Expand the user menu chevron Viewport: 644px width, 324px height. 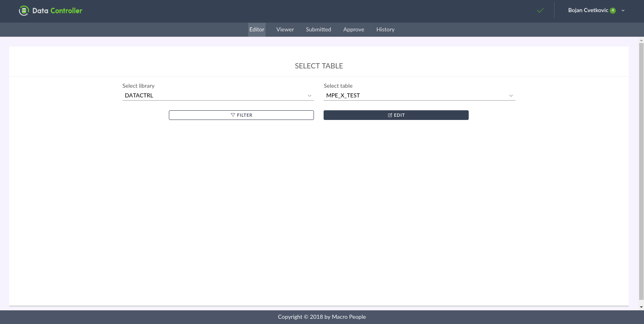623,10
